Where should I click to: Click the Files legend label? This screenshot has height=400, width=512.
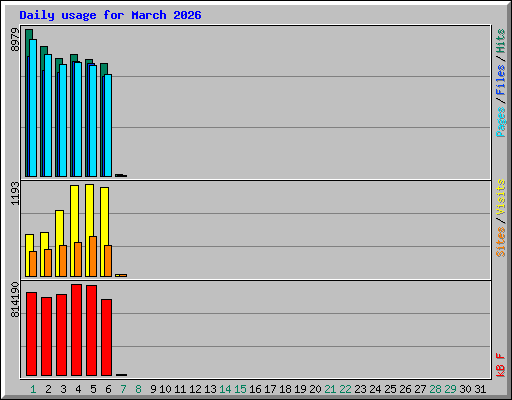pyautogui.click(x=500, y=80)
